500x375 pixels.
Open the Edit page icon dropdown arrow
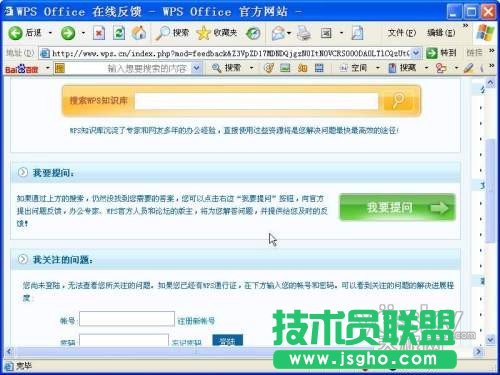click(x=341, y=33)
